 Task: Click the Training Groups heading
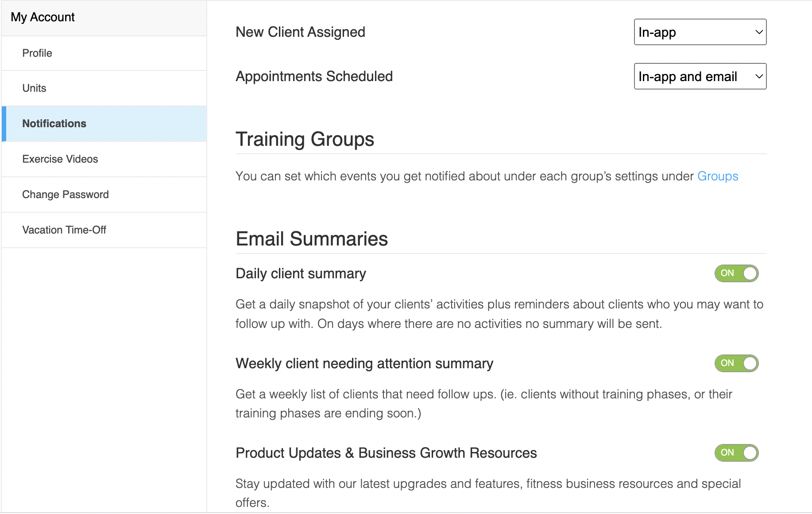pos(305,139)
